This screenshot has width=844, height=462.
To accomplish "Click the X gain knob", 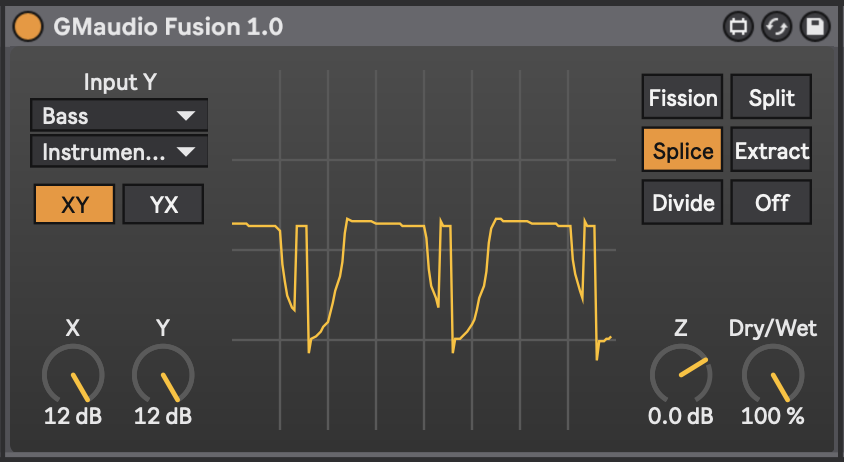I will pyautogui.click(x=73, y=375).
